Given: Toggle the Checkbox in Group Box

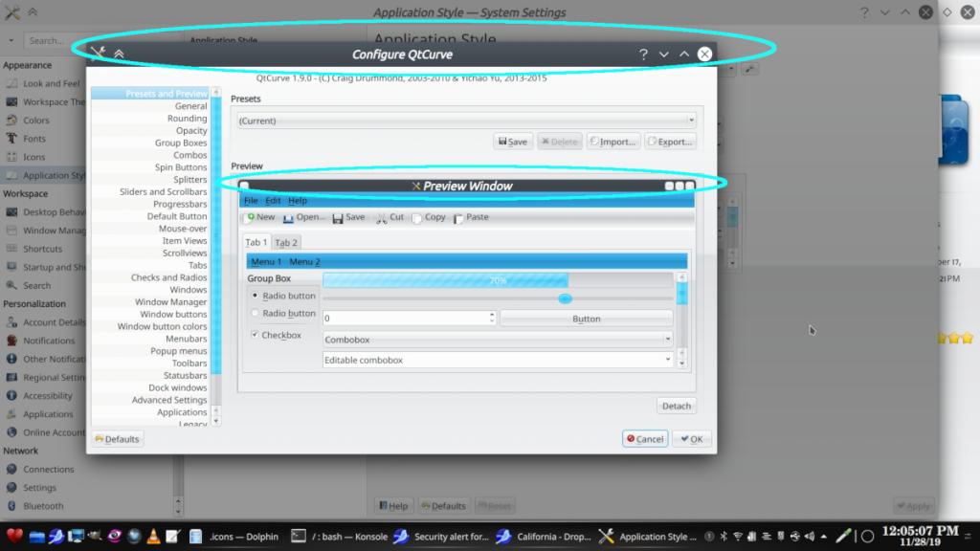Looking at the screenshot, I should [x=255, y=335].
